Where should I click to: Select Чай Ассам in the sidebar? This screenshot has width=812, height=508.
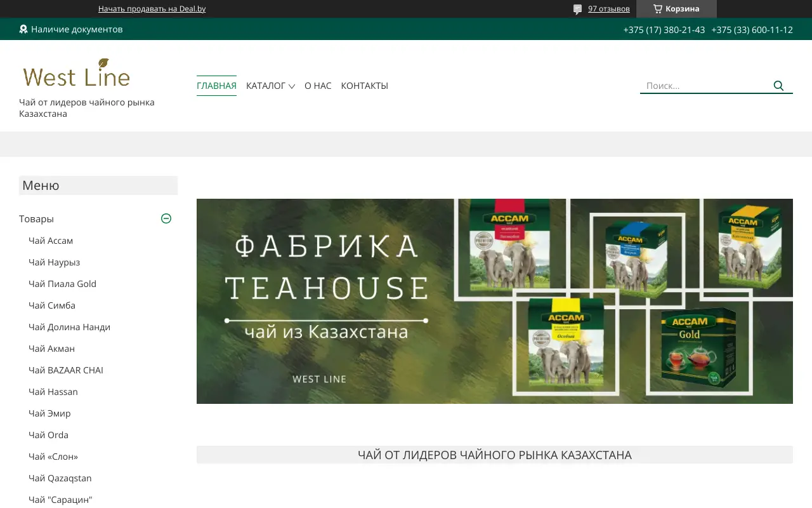coord(51,240)
